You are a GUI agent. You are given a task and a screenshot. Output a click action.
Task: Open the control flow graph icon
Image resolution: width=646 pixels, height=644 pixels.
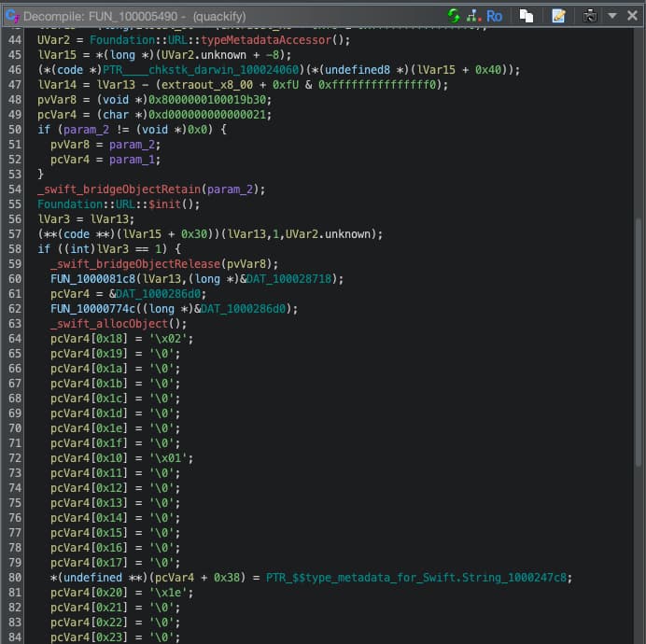coord(472,16)
